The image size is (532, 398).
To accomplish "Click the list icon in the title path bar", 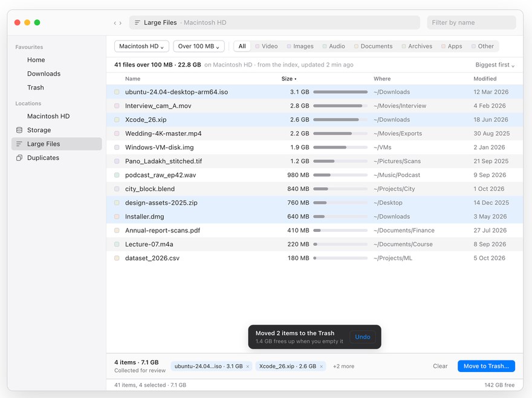I will (137, 23).
